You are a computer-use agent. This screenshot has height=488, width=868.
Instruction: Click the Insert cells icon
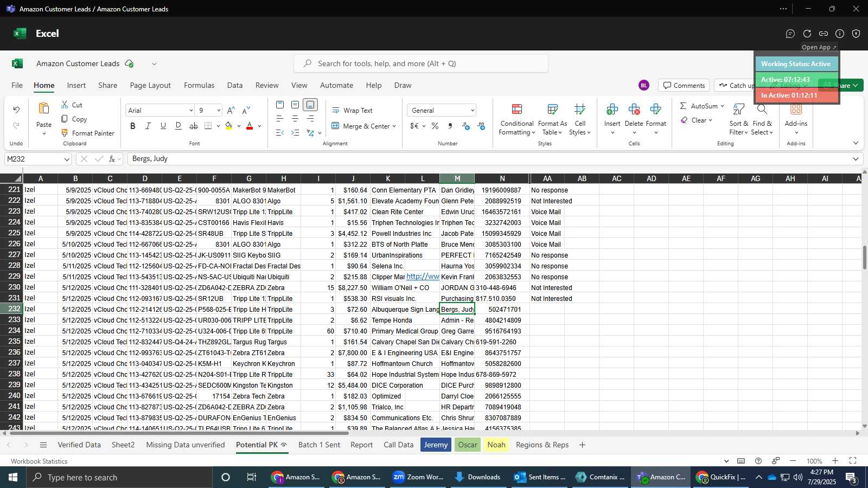[612, 109]
